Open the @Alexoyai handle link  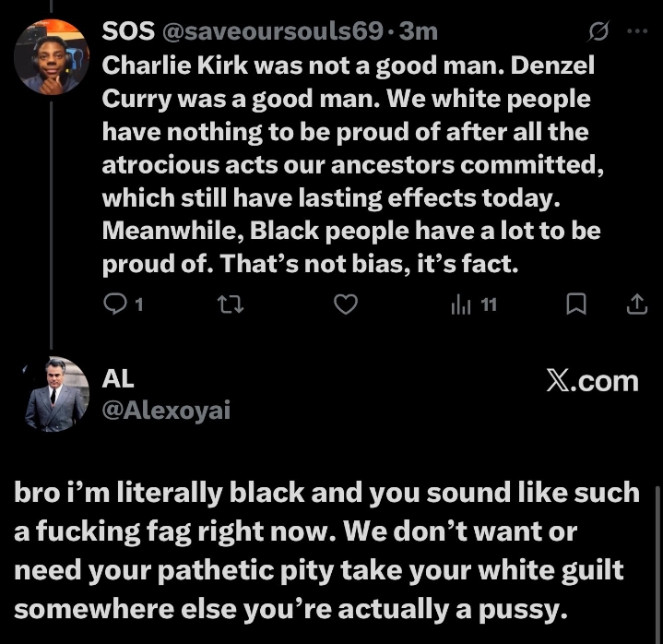165,411
